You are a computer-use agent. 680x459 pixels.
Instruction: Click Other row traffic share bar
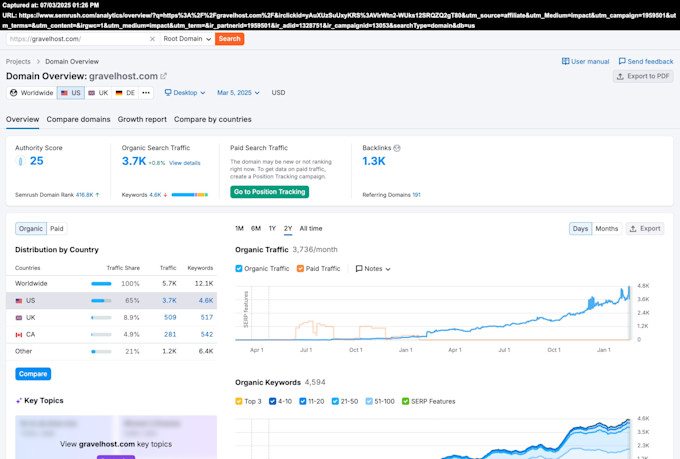[101, 351]
